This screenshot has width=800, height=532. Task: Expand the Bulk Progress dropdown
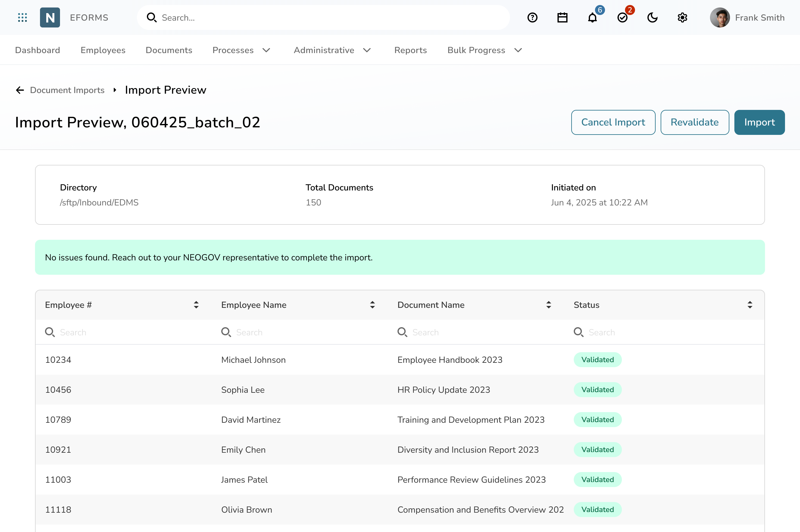pyautogui.click(x=484, y=50)
